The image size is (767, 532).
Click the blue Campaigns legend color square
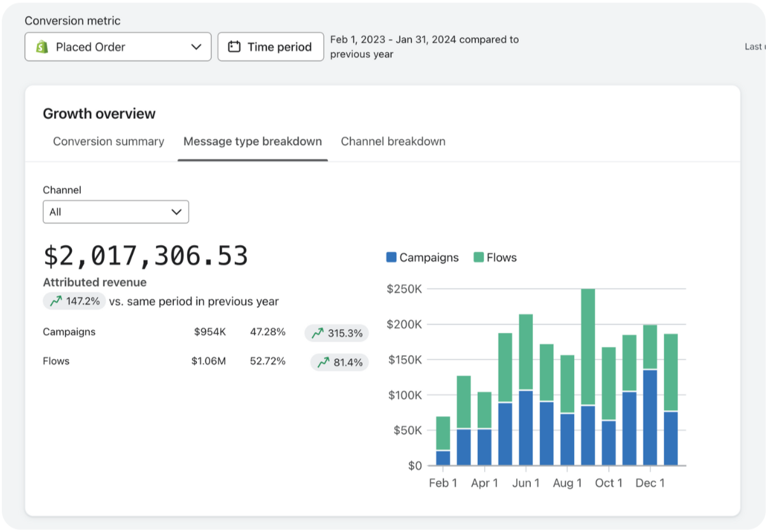point(391,258)
